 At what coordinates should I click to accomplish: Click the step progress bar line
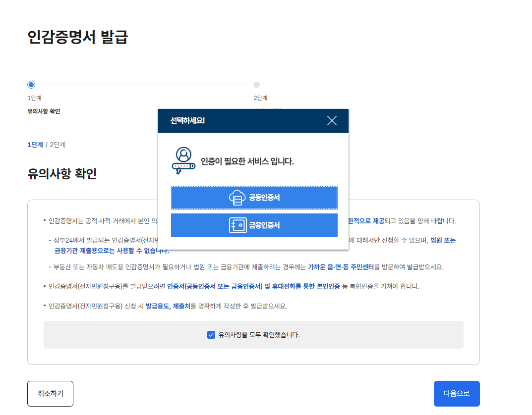[x=144, y=84]
